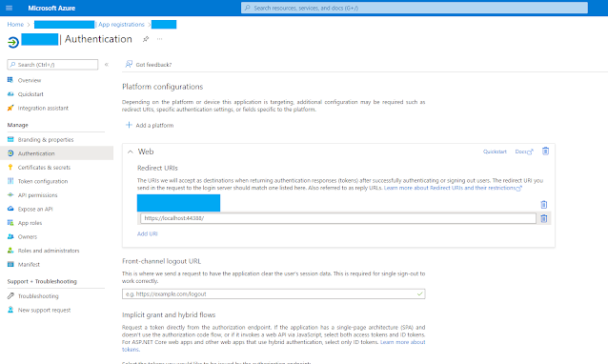Collapse the Web platform section
The width and height of the screenshot is (608, 364).
coord(131,152)
